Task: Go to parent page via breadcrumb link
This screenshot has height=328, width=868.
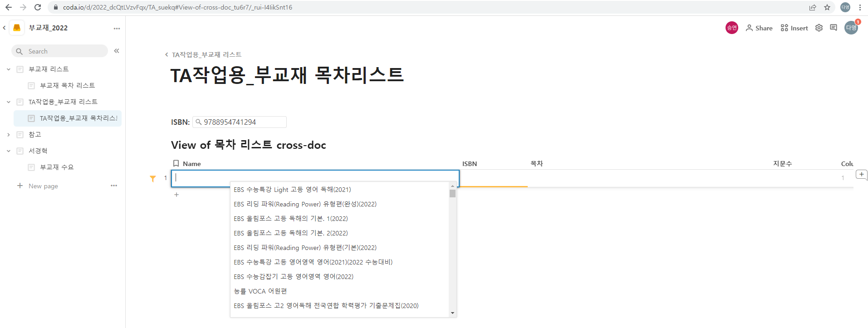Action: [206, 54]
